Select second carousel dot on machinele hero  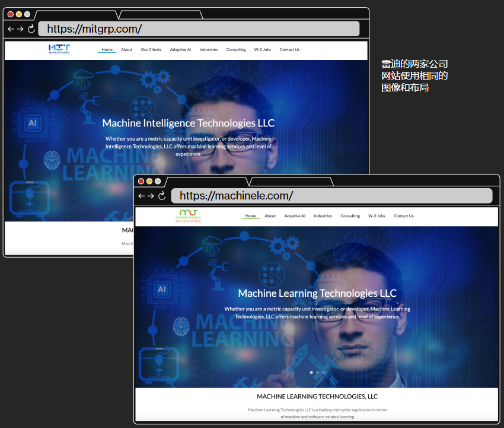(317, 372)
